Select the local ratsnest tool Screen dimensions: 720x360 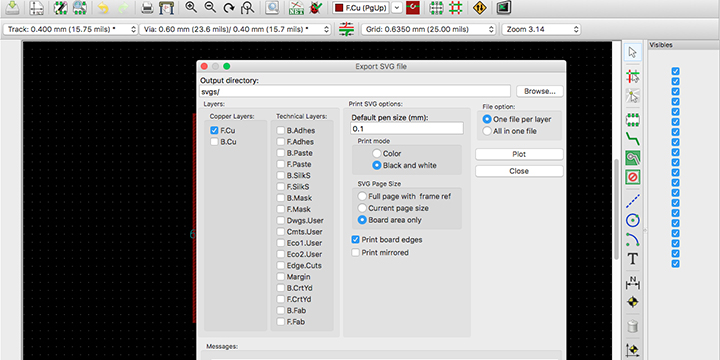[x=633, y=96]
